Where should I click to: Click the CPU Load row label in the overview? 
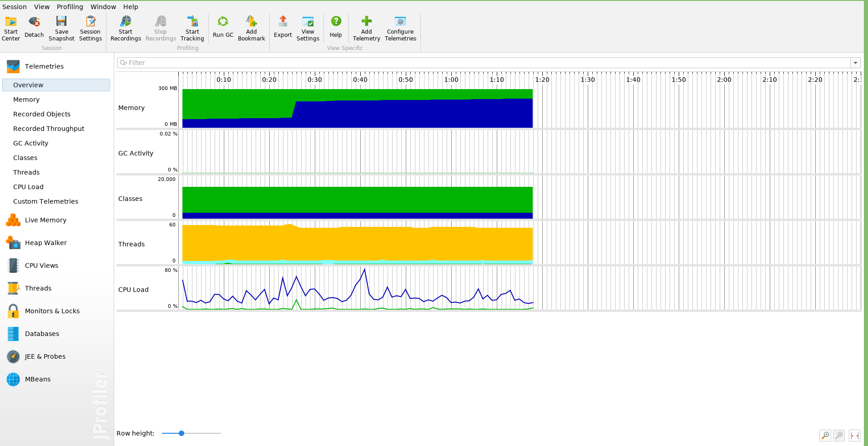pos(133,290)
